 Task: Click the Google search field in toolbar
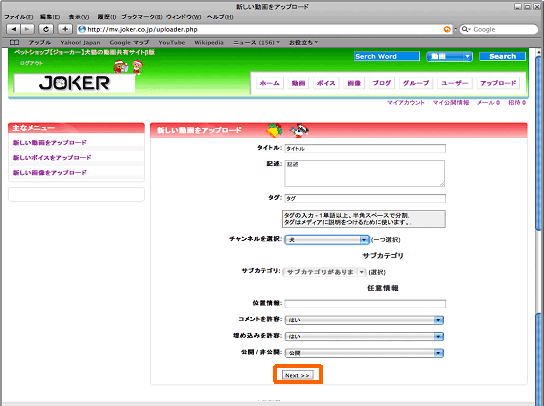pos(499,29)
